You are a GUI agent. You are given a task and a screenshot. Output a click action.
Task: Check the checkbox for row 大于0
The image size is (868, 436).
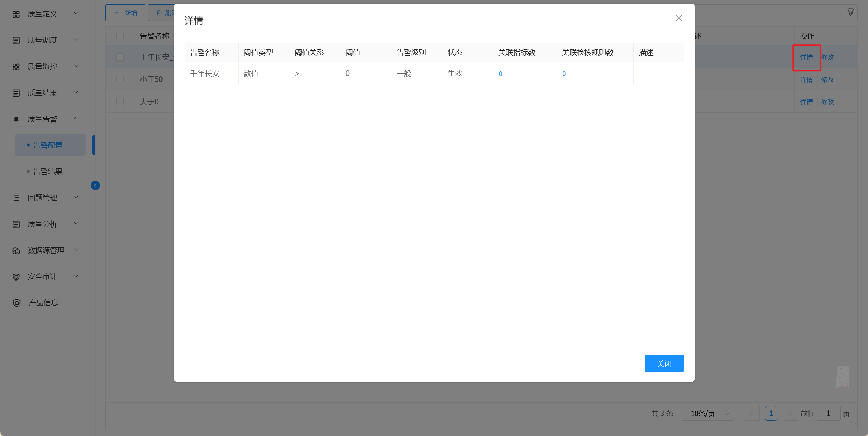(120, 102)
